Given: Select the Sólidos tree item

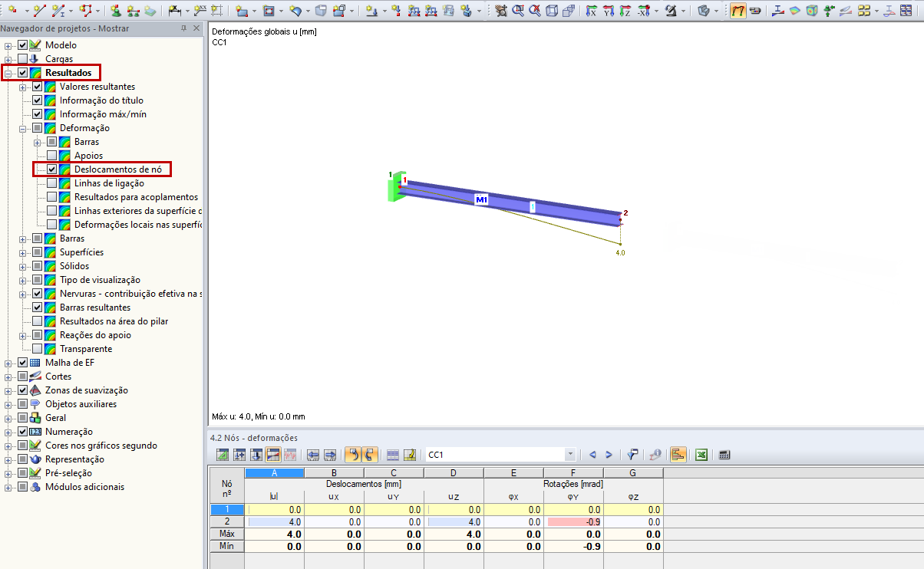Looking at the screenshot, I should (x=74, y=266).
